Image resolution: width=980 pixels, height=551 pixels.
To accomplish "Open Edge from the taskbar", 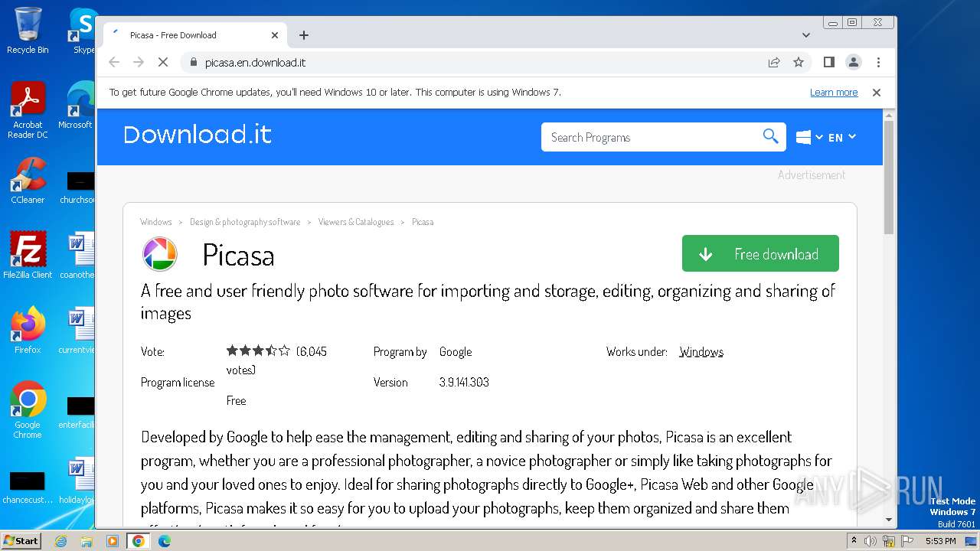I will point(165,541).
